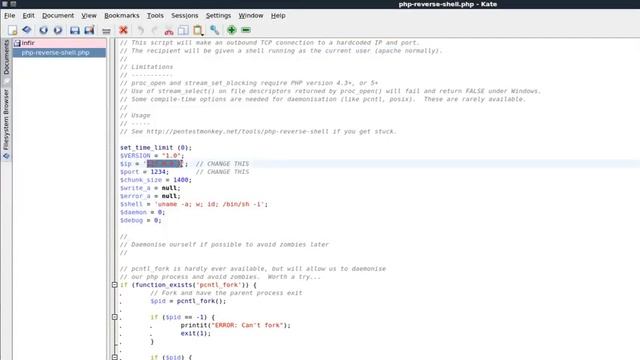Click the green plus zoom-in icon
The image size is (640, 360).
coord(231,30)
